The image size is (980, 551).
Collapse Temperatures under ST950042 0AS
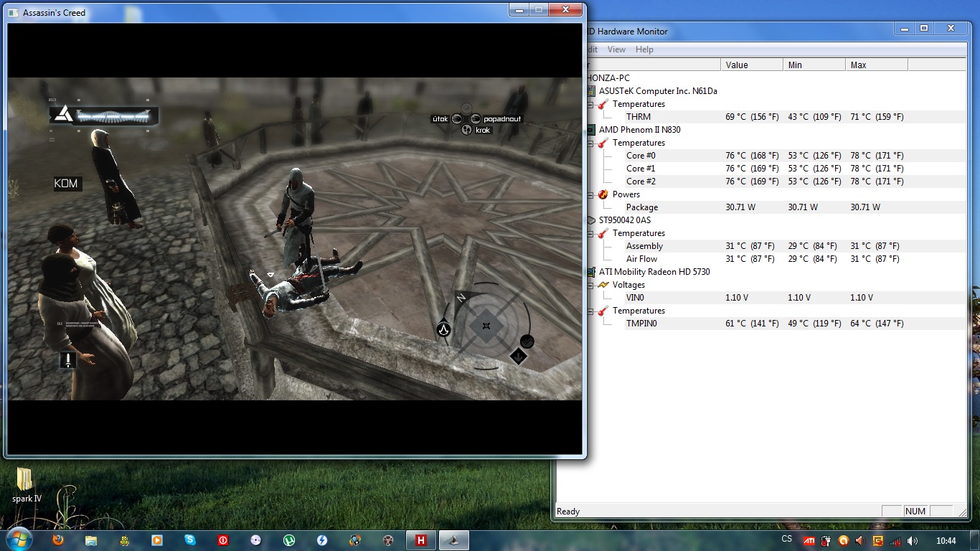(590, 233)
